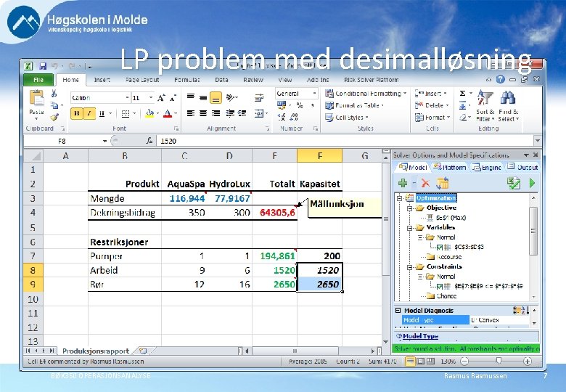Open the General number format dropdown

click(314, 94)
